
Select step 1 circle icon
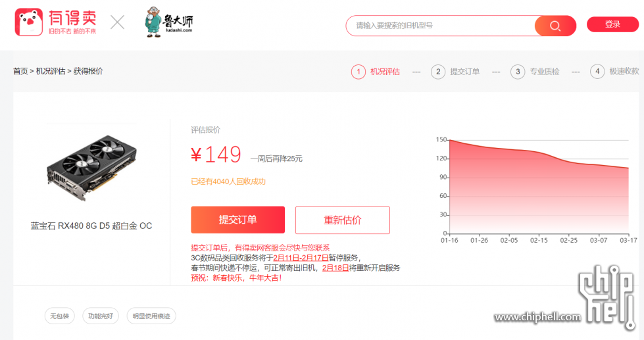358,72
